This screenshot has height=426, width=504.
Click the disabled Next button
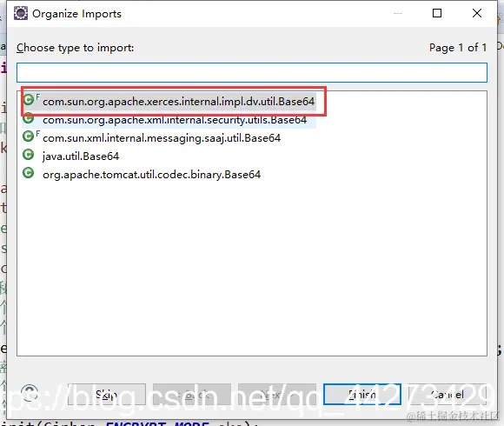(277, 394)
